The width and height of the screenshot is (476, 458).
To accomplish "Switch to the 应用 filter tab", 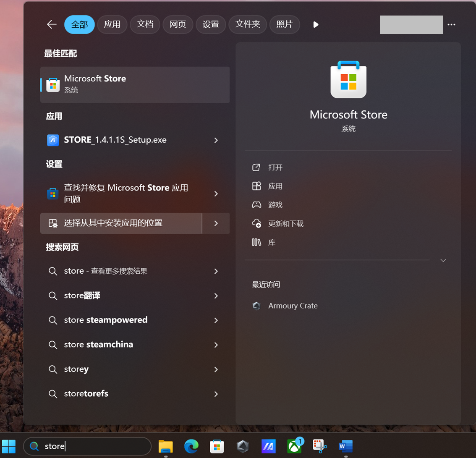I will 112,24.
